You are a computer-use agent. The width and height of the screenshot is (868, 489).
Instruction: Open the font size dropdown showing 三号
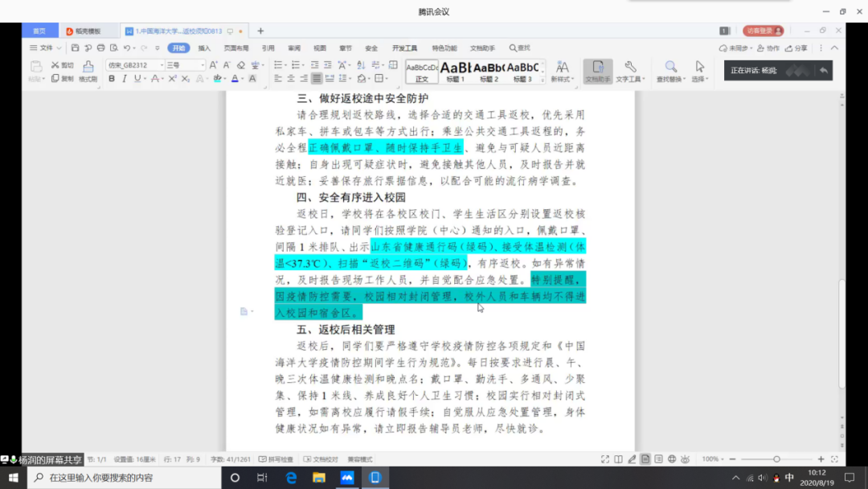[183, 65]
